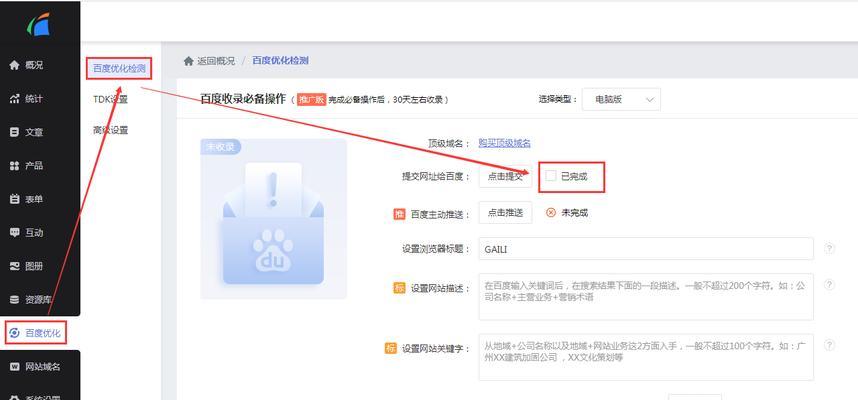Click help icon beside browser title field
858x400 pixels.
[x=830, y=248]
